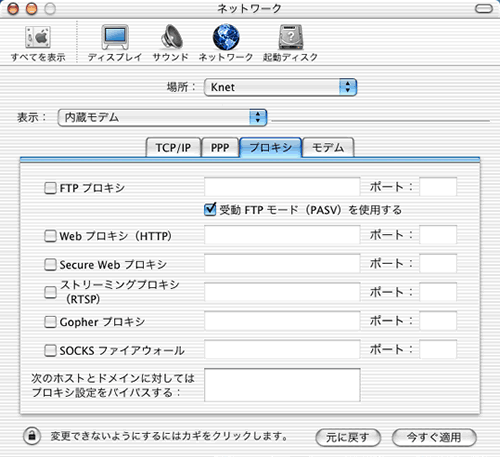Click the toolbar toggle pill in title bar
500x457 pixels.
click(484, 9)
